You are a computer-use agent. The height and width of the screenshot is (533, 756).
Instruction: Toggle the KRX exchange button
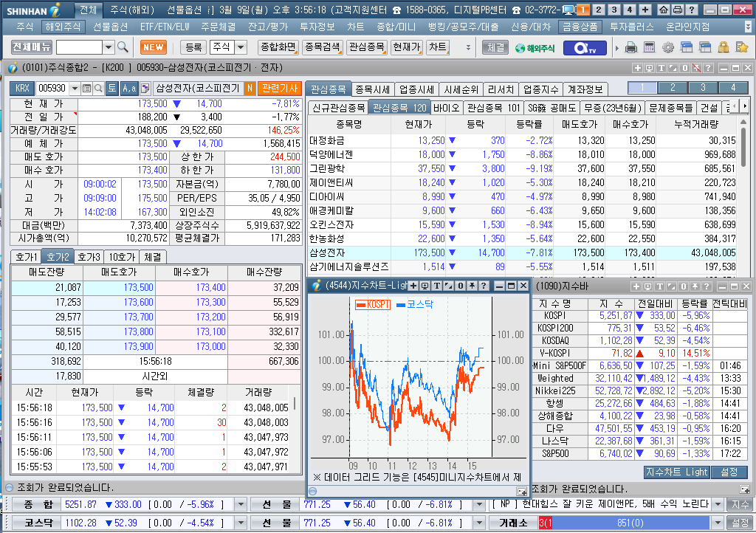22,88
